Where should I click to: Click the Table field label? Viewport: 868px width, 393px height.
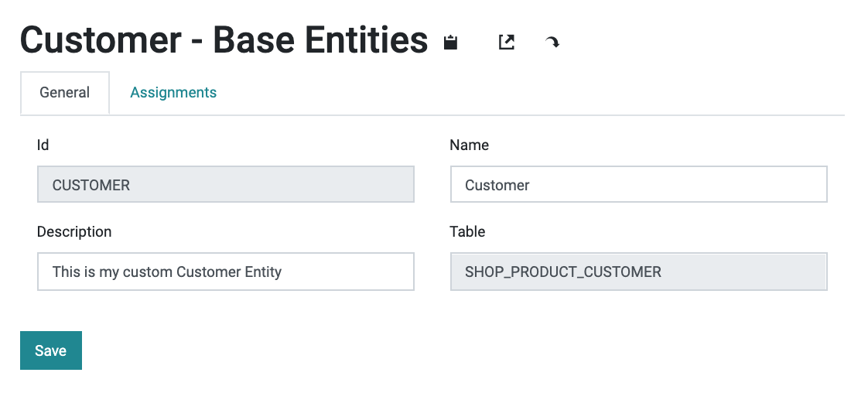[x=467, y=231]
